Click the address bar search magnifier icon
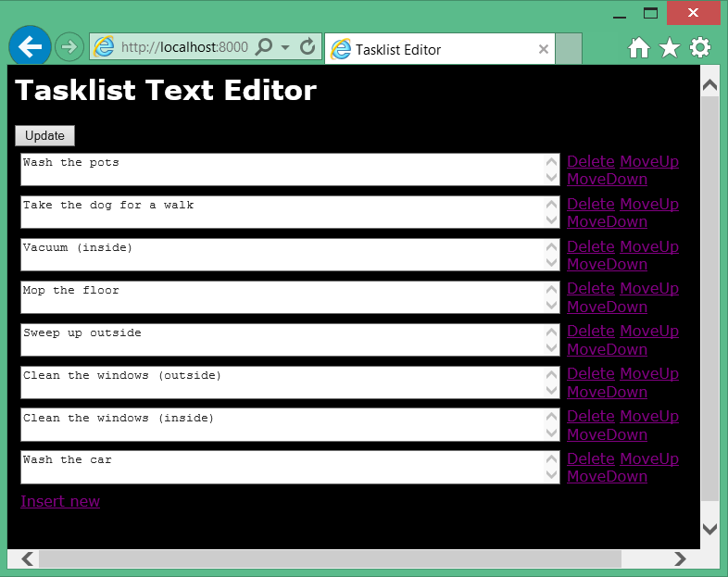This screenshot has height=577, width=728. click(264, 47)
